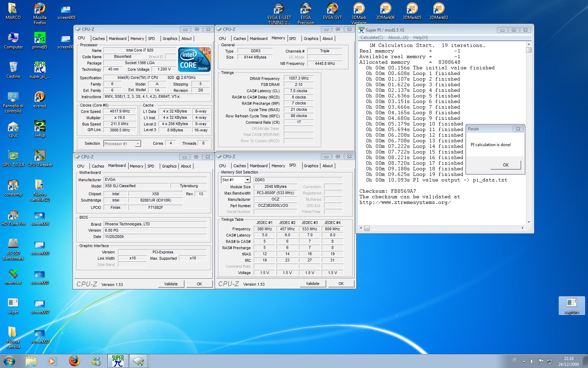
Task: Click Super PI vertical scrollbar thumb
Action: (528, 50)
